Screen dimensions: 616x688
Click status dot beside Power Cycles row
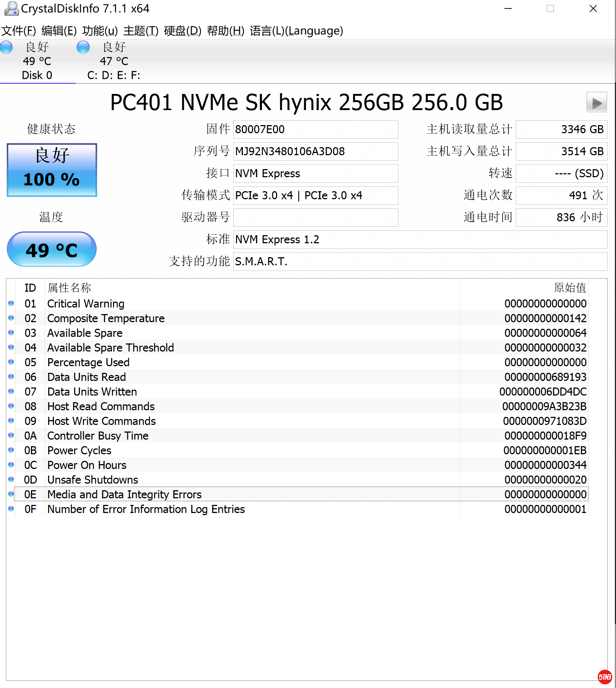click(11, 450)
